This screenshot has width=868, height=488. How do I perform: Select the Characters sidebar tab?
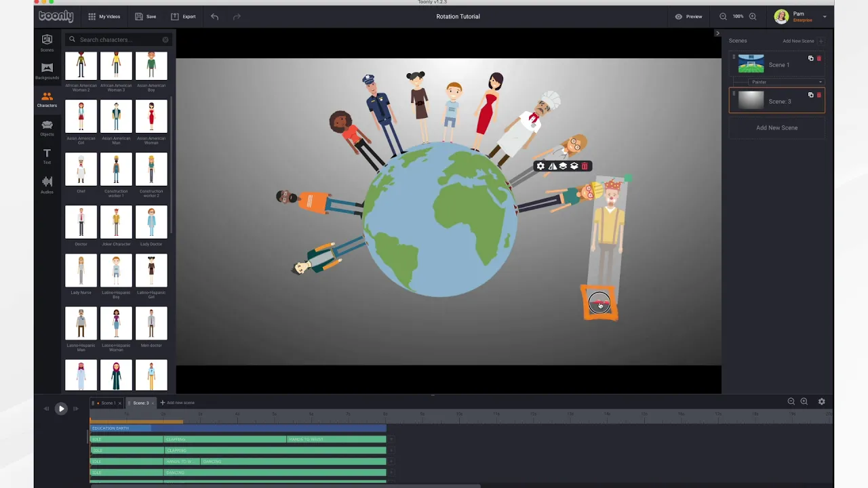47,100
